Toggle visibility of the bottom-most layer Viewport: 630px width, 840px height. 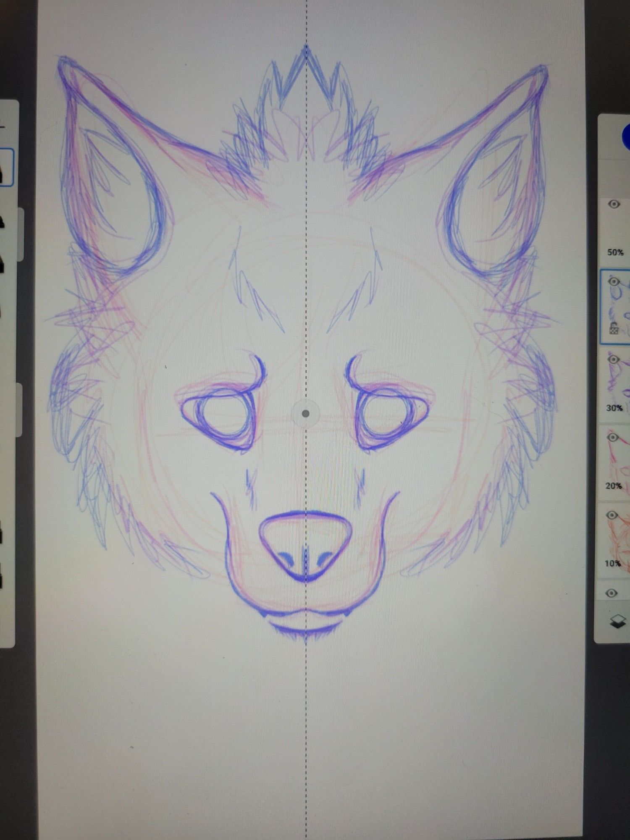tap(613, 593)
